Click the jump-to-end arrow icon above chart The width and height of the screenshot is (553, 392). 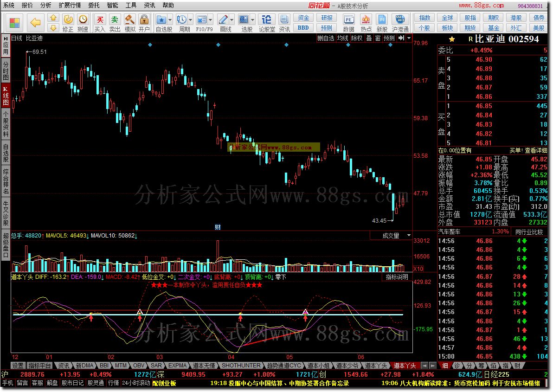(401, 38)
